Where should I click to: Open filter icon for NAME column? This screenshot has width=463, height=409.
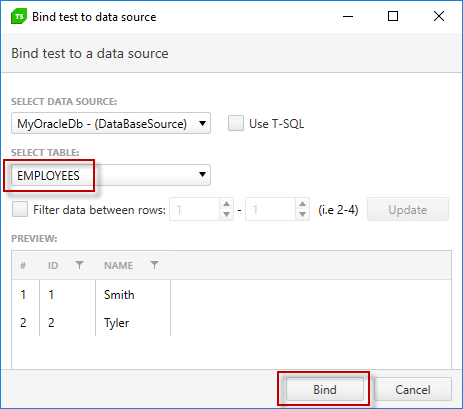coord(154,265)
